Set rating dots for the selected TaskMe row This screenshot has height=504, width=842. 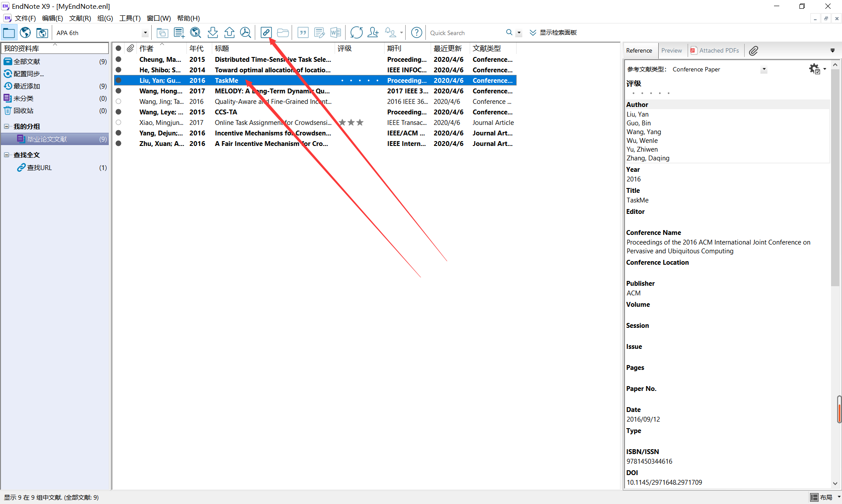point(360,80)
